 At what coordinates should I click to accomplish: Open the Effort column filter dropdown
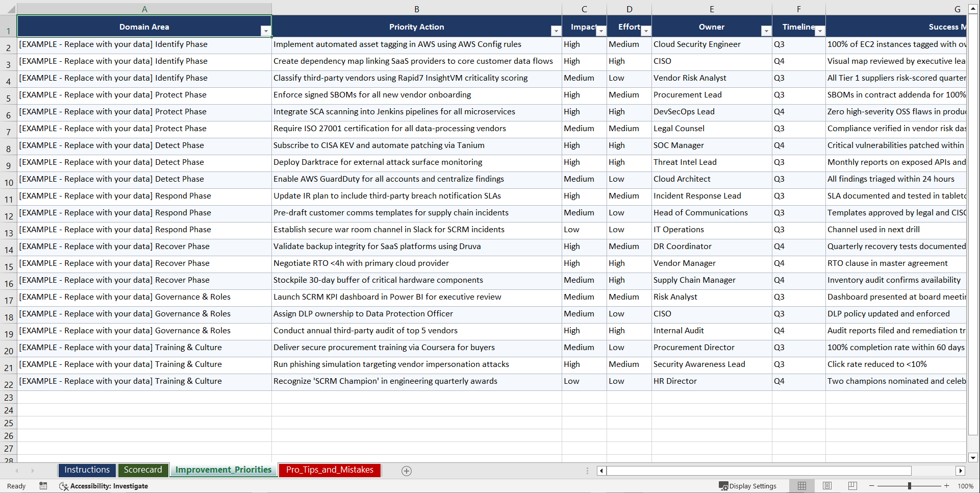(x=646, y=31)
